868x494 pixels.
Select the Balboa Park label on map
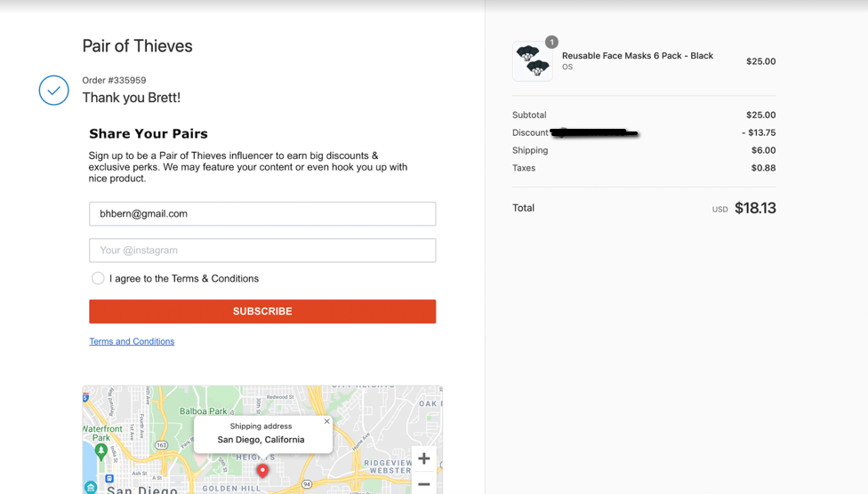[x=203, y=411]
